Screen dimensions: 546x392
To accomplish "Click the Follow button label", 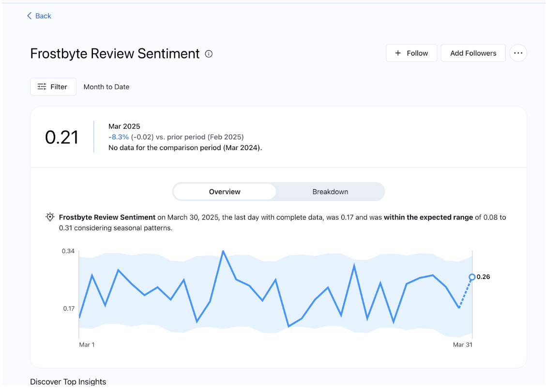I will (417, 53).
